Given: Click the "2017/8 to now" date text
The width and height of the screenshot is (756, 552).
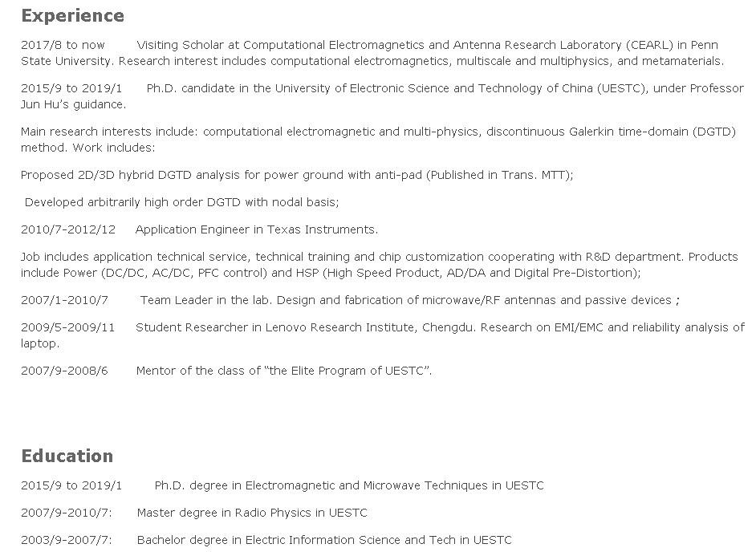Looking at the screenshot, I should 63,45.
